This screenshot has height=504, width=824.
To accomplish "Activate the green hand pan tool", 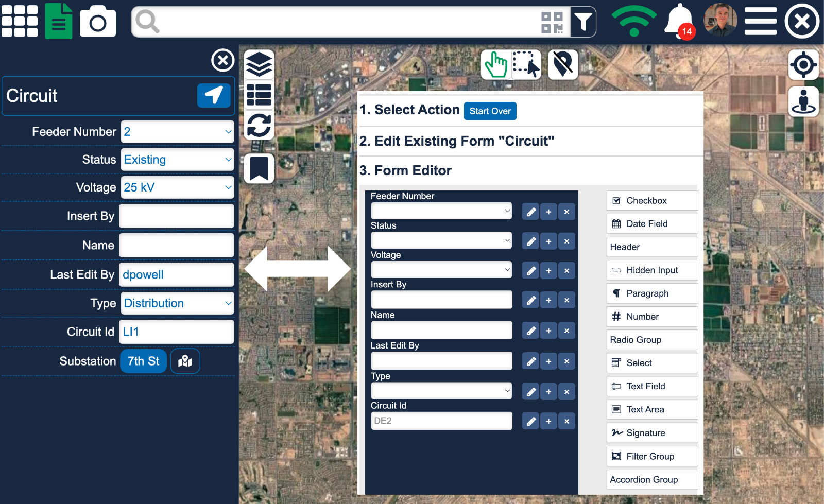I will click(496, 64).
